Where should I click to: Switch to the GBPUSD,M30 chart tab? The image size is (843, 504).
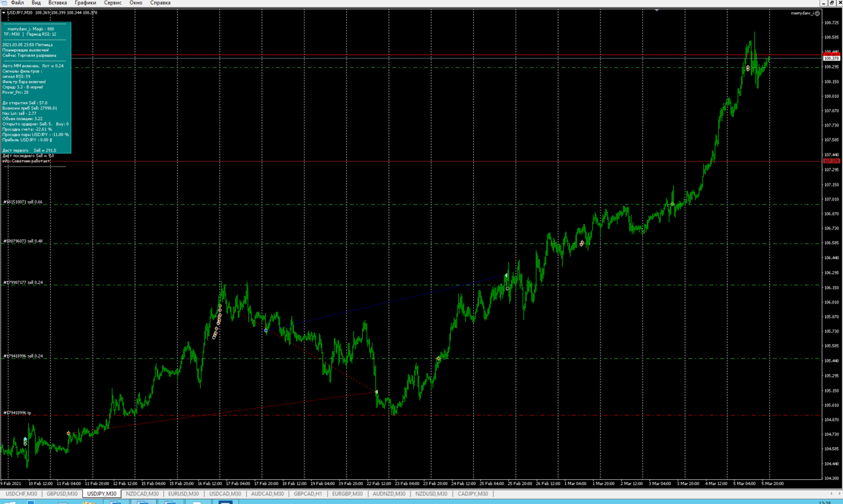point(62,494)
